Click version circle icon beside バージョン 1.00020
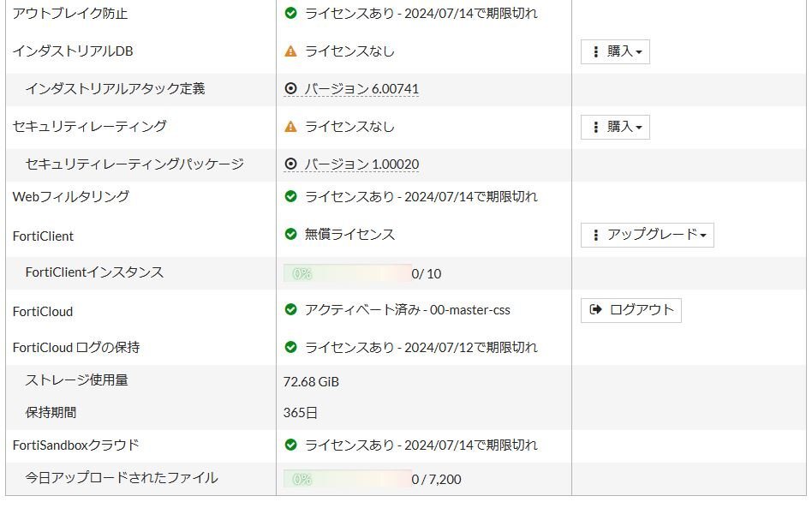The image size is (812, 508). coord(290,164)
